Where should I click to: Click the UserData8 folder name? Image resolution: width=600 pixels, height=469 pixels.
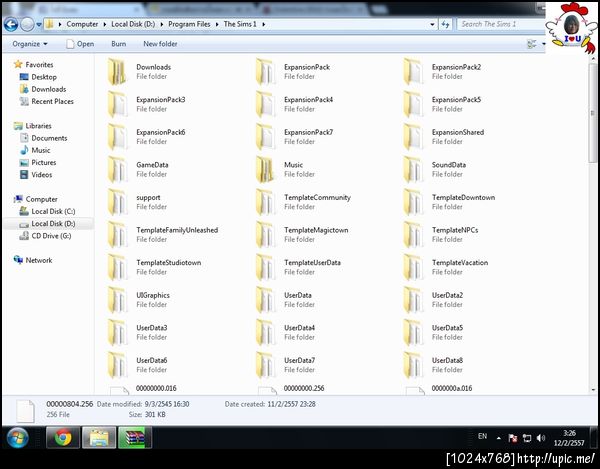tap(447, 360)
